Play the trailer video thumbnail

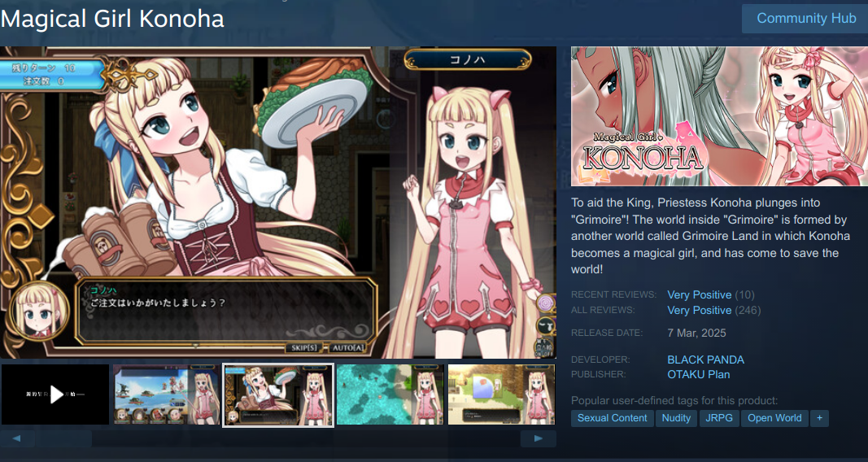pyautogui.click(x=55, y=394)
